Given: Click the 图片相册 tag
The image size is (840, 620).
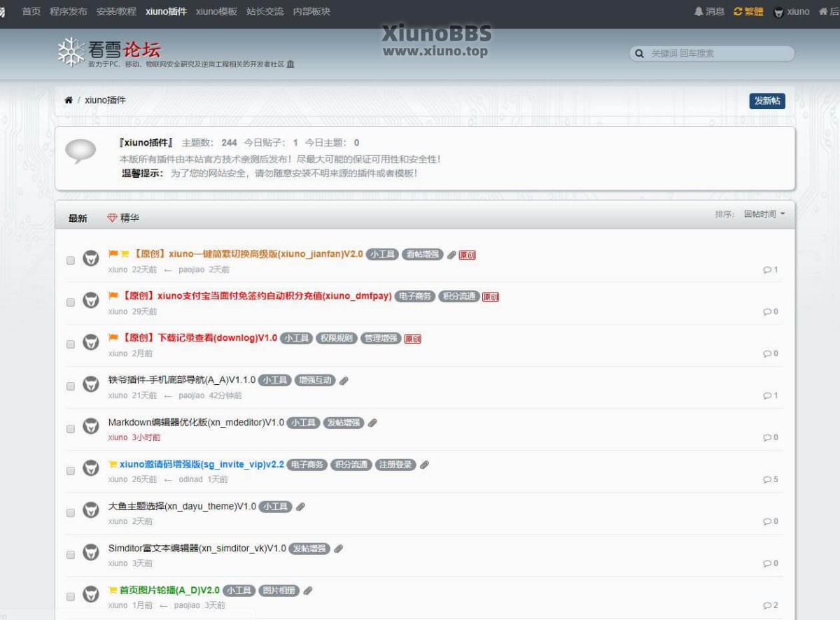Looking at the screenshot, I should pyautogui.click(x=279, y=591).
